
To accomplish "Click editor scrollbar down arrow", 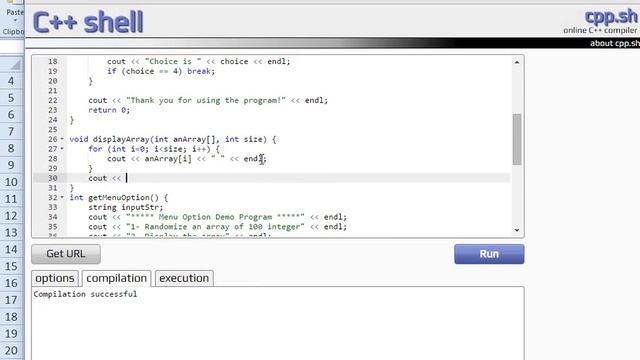I will click(517, 230).
